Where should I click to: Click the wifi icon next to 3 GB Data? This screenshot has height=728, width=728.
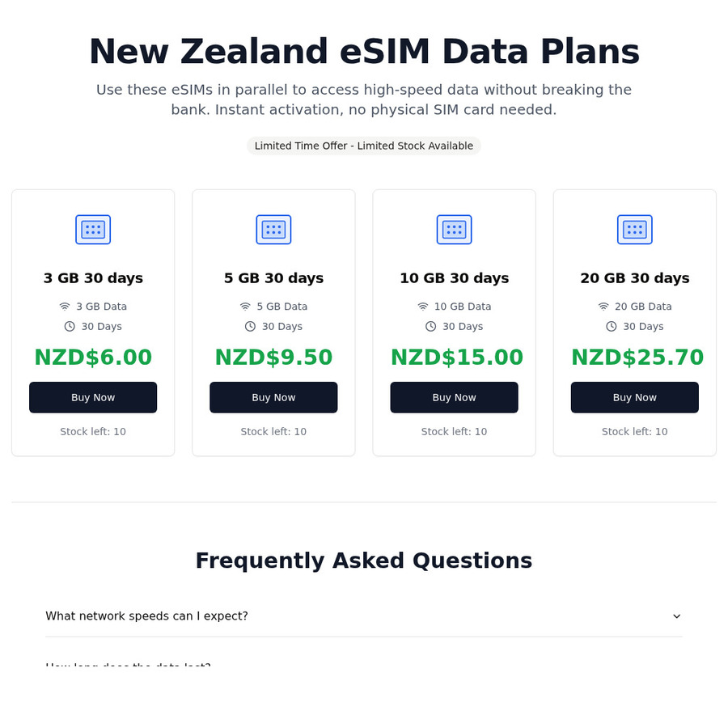(64, 307)
